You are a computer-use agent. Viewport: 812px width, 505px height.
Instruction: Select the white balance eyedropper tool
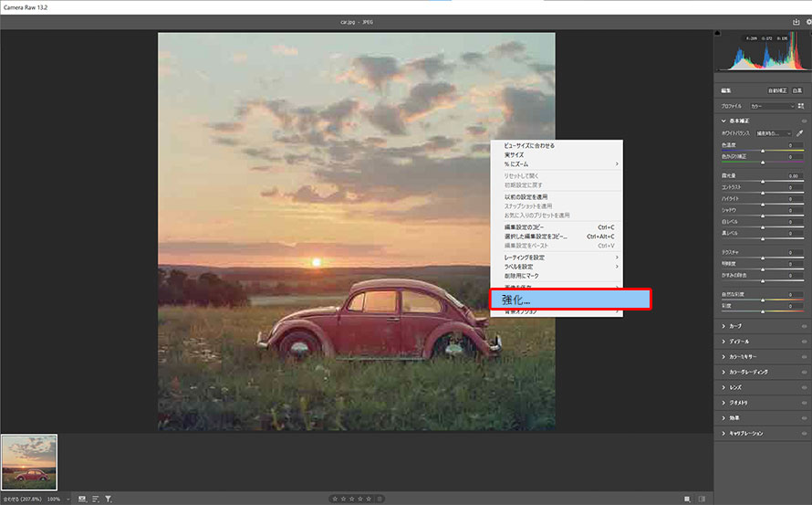[x=799, y=133]
